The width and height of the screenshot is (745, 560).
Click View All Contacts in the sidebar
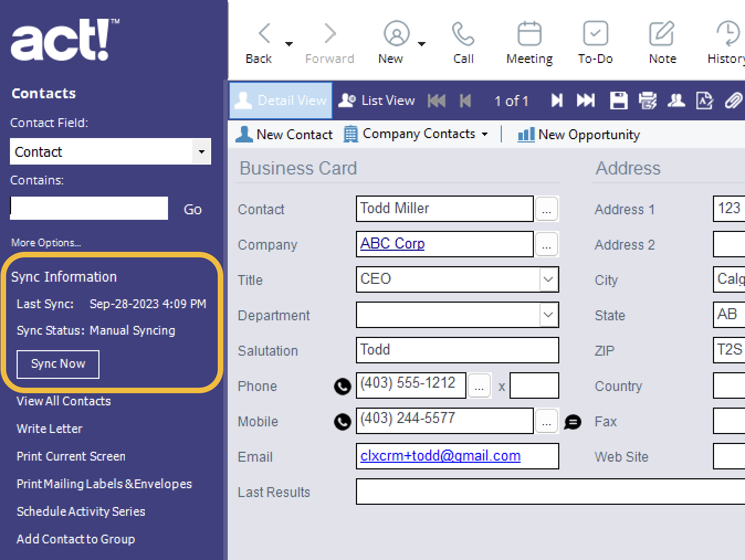[64, 401]
